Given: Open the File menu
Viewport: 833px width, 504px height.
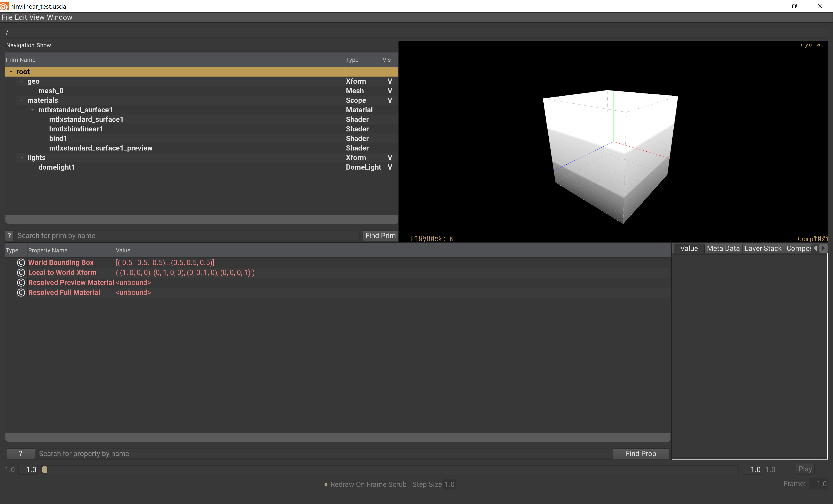Looking at the screenshot, I should coord(7,17).
